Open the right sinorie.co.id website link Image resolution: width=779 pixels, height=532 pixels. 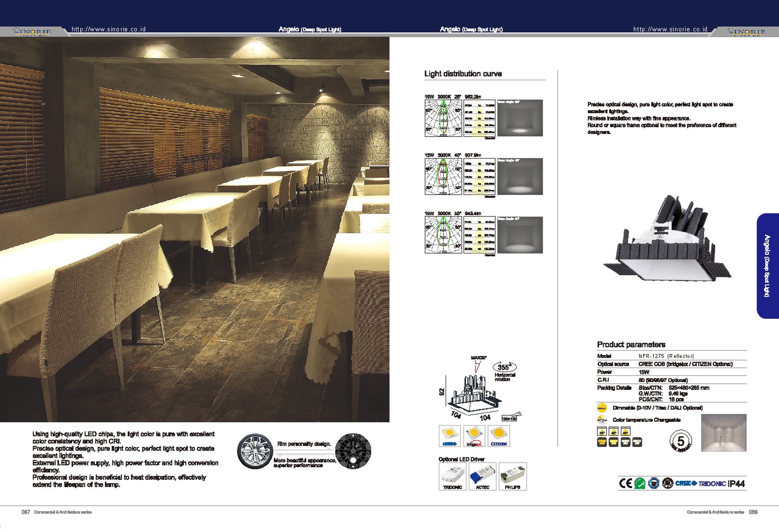670,29
